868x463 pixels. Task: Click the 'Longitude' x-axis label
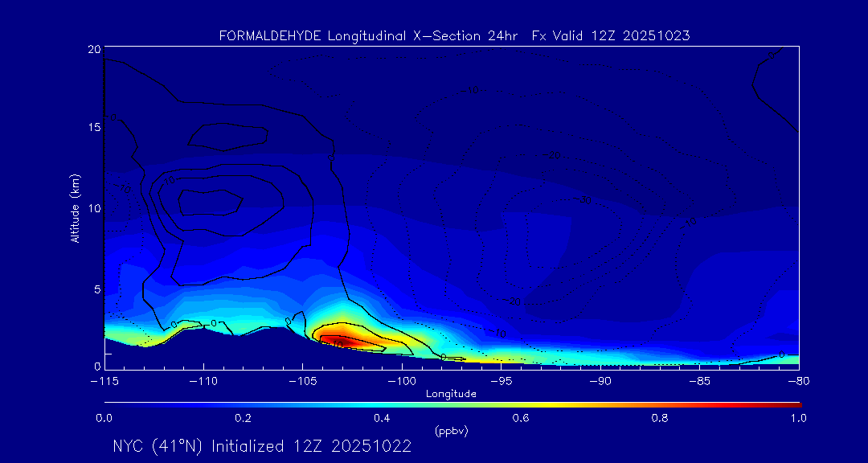(x=451, y=394)
